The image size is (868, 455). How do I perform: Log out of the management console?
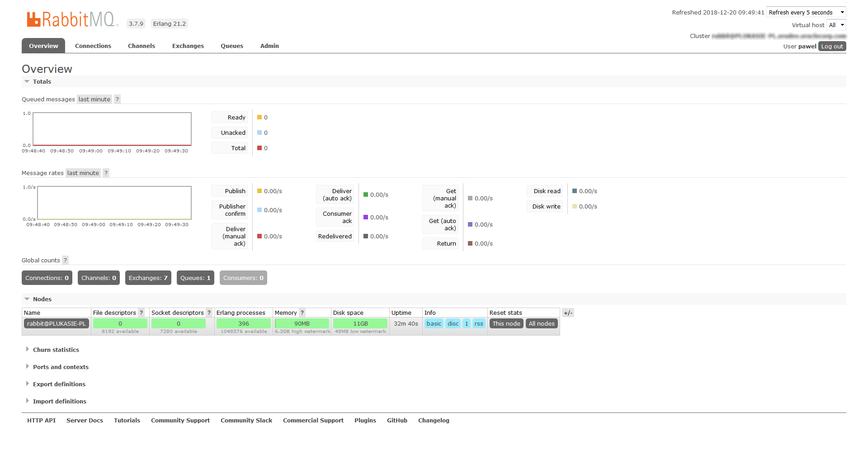(x=832, y=46)
